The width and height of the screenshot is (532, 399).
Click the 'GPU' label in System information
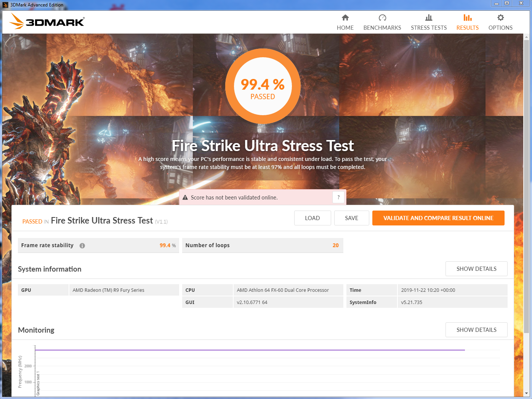coord(26,290)
